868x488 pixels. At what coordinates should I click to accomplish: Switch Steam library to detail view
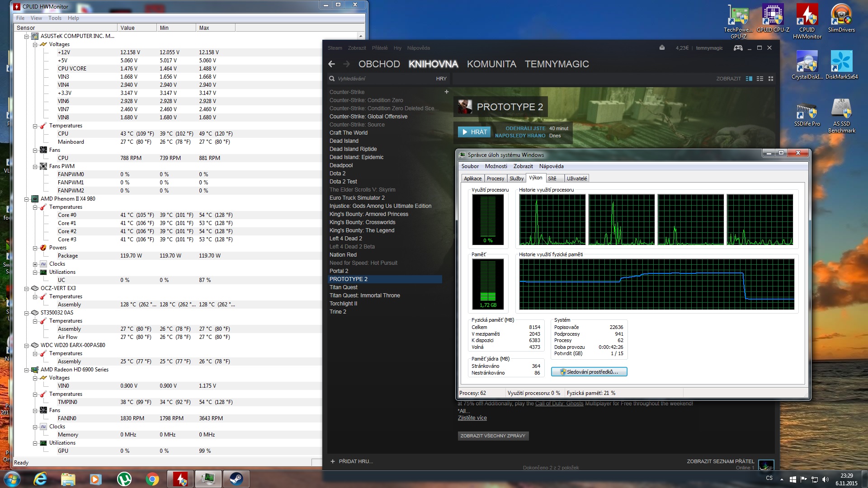(749, 79)
